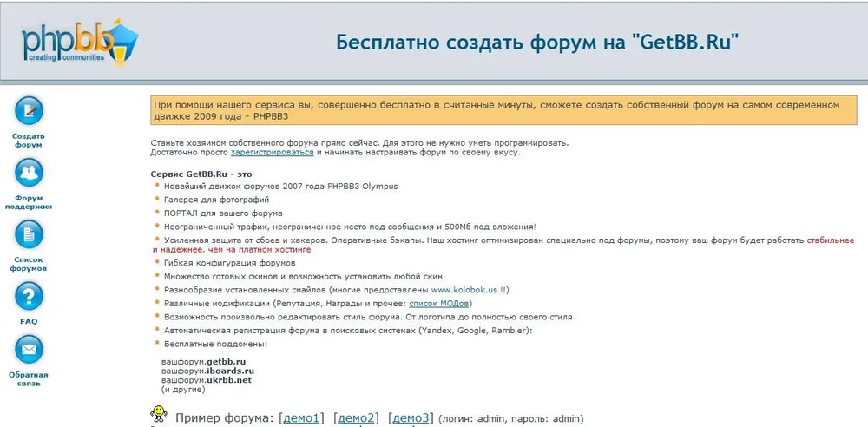Click the Список форумов document icon
868x427 pixels.
(29, 234)
